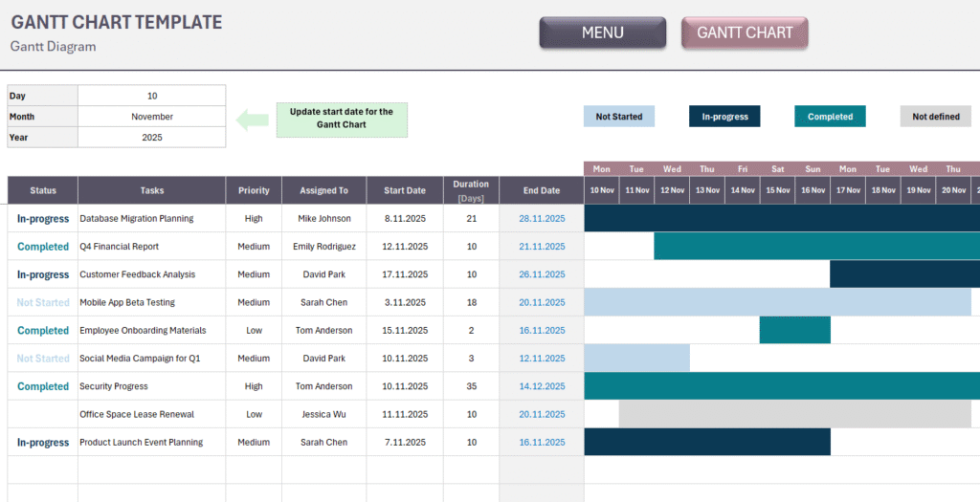Select status of Q4 Financial Report

[x=42, y=247]
